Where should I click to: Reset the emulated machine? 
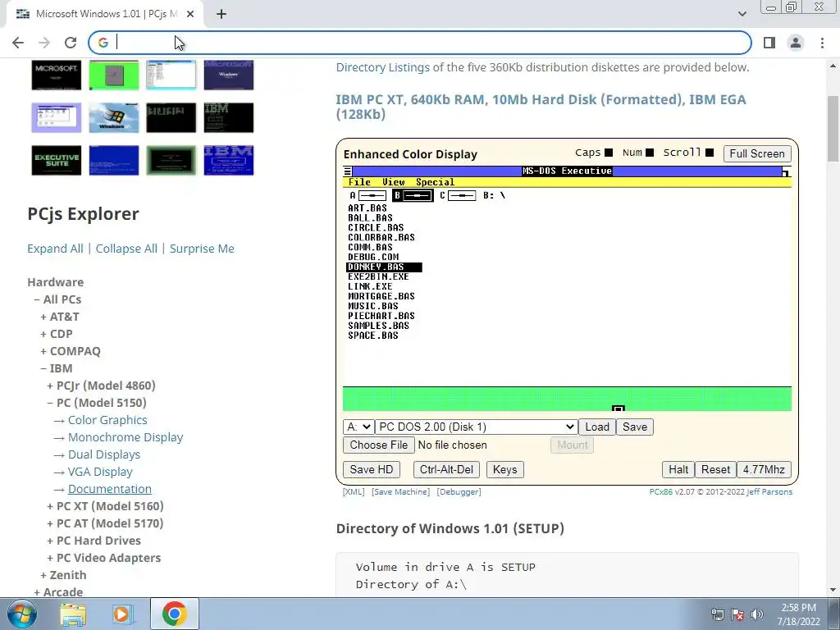715,470
